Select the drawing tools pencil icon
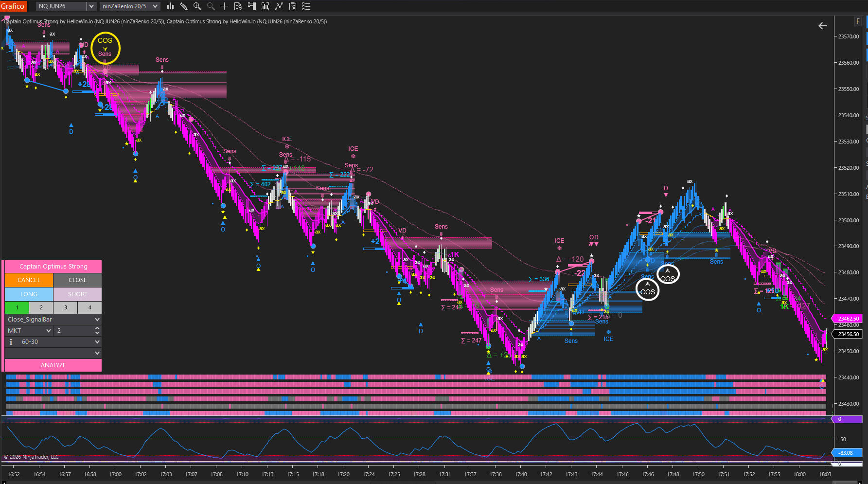868x484 pixels. point(184,6)
